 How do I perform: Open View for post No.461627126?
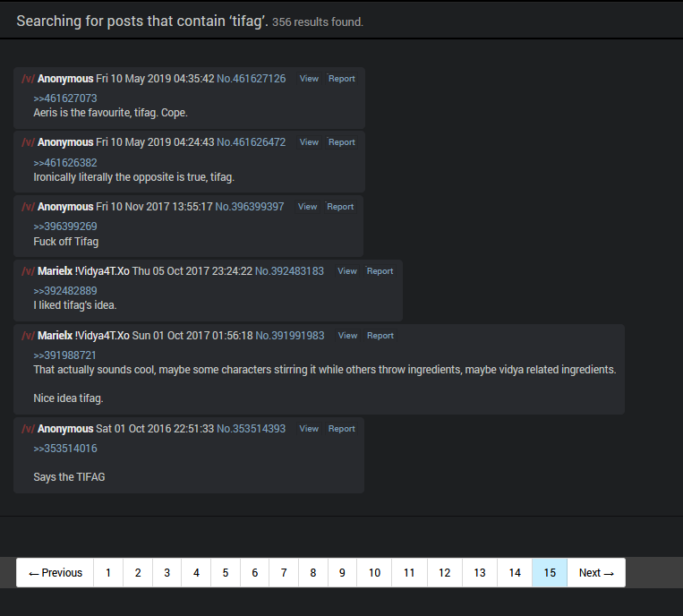pyautogui.click(x=309, y=79)
